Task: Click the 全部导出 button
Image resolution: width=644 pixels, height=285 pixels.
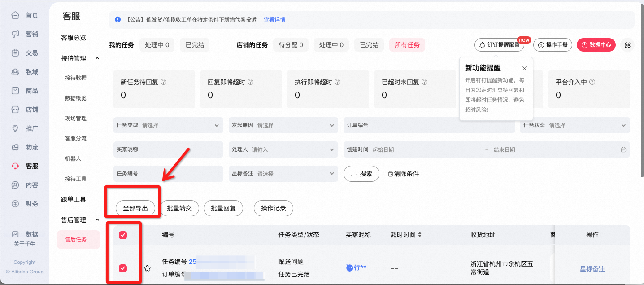Action: [x=135, y=208]
